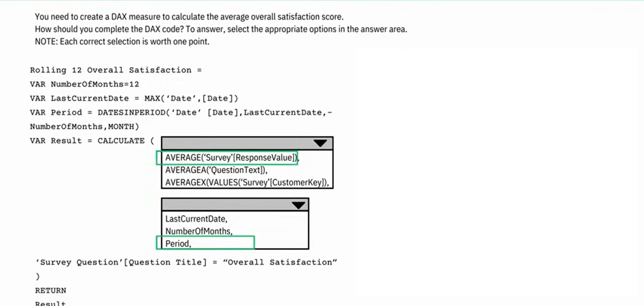Click the VAR LastCurrentDate code line

(134, 98)
